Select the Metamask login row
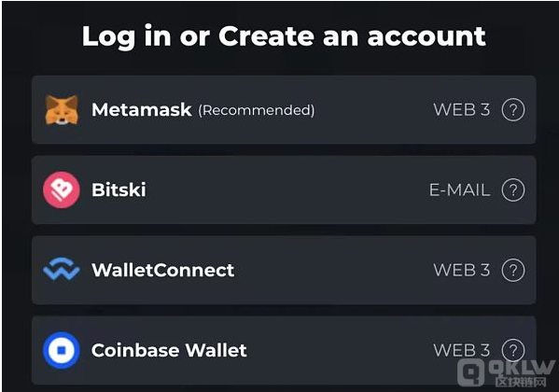The width and height of the screenshot is (559, 392). [284, 109]
